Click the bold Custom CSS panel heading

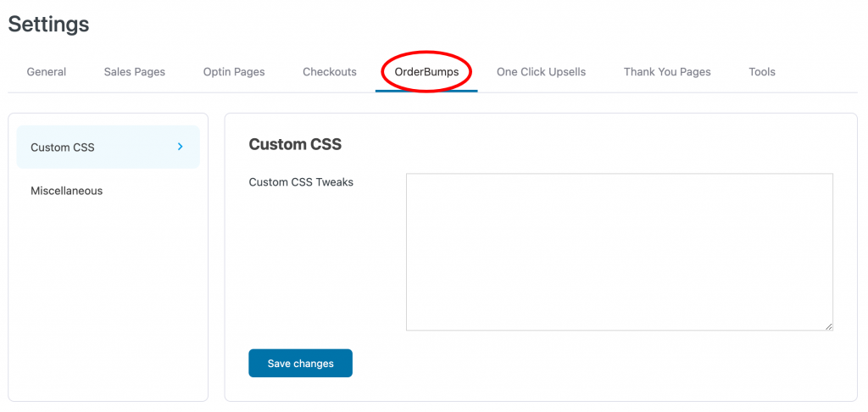[295, 144]
